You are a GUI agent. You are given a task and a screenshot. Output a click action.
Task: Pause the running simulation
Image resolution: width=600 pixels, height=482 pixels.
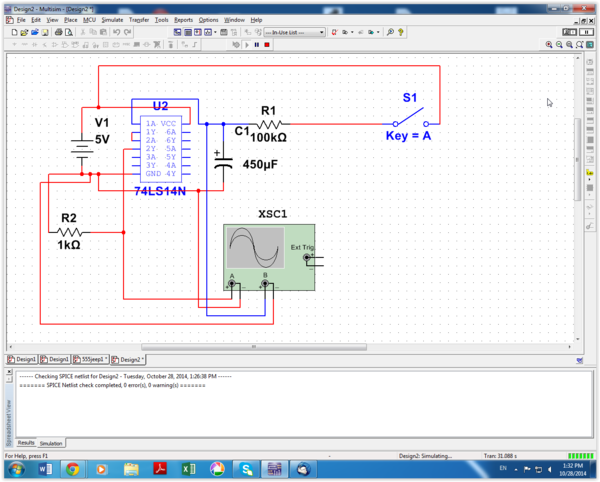pyautogui.click(x=257, y=45)
